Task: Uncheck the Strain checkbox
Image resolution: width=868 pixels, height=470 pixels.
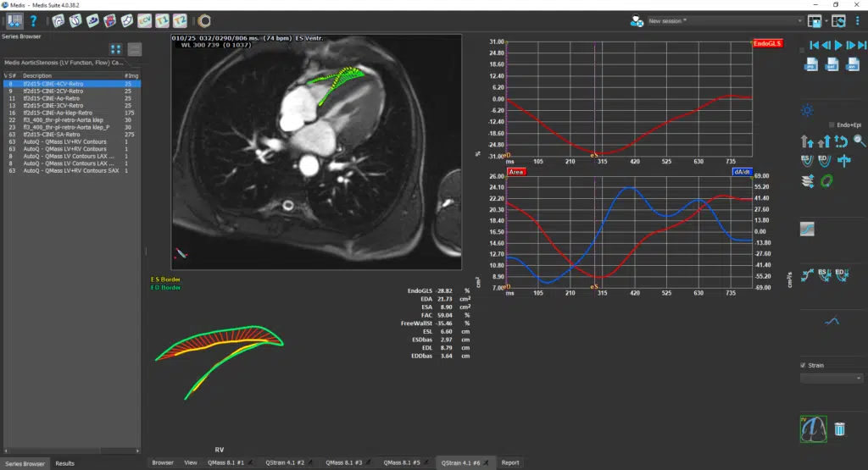Action: tap(804, 366)
